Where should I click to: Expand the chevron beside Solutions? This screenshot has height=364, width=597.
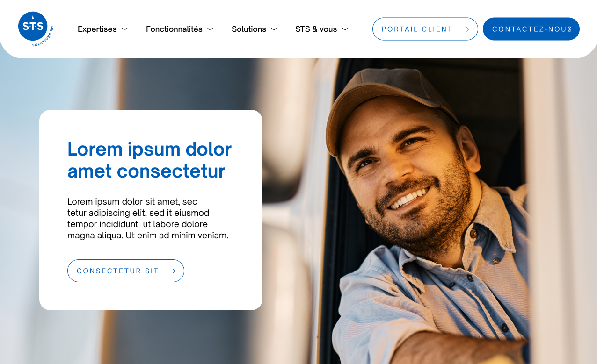coord(274,29)
